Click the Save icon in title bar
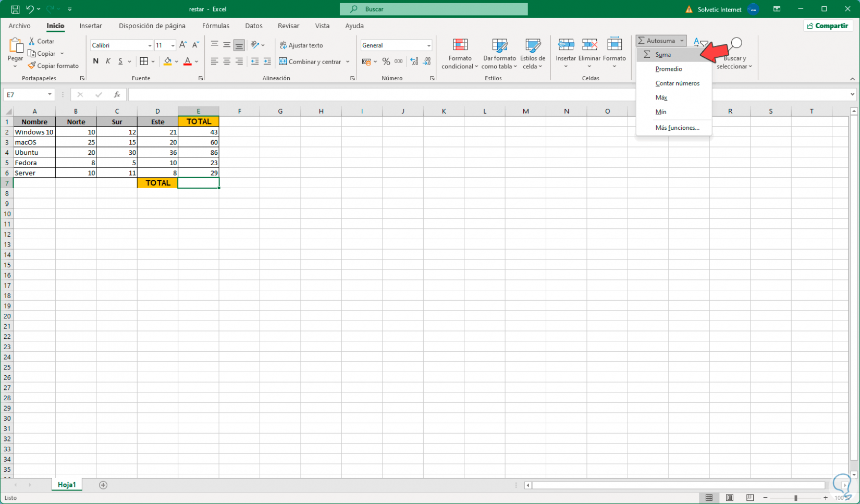This screenshot has width=860, height=504. pos(15,9)
